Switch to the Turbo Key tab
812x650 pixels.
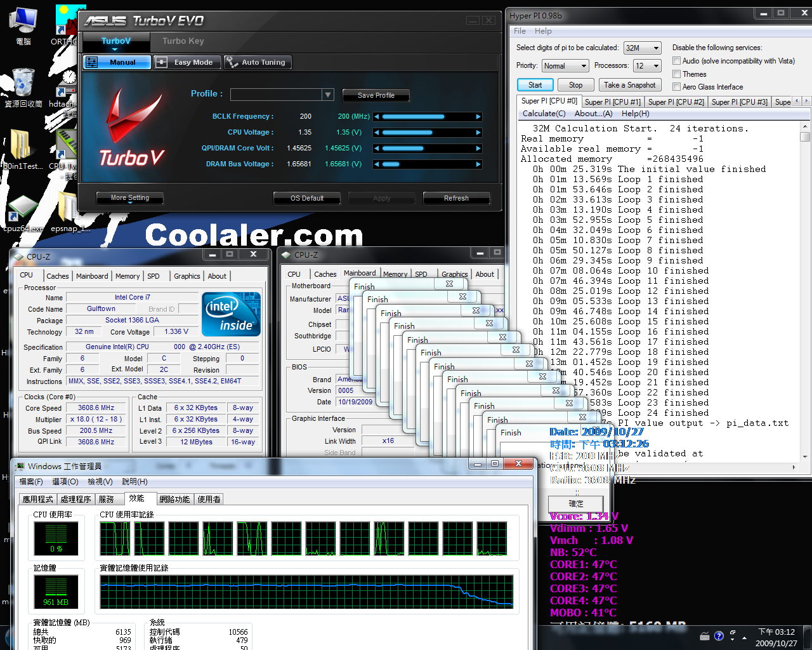click(183, 41)
